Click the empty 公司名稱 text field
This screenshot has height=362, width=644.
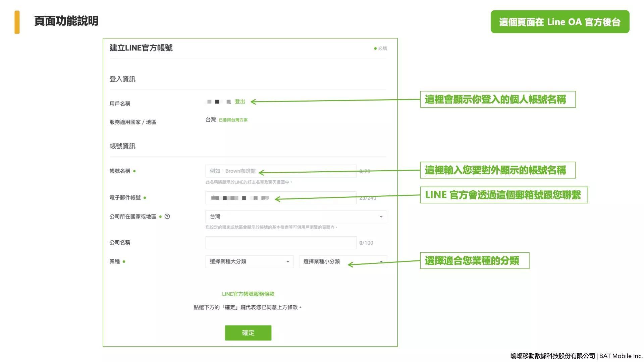click(281, 243)
